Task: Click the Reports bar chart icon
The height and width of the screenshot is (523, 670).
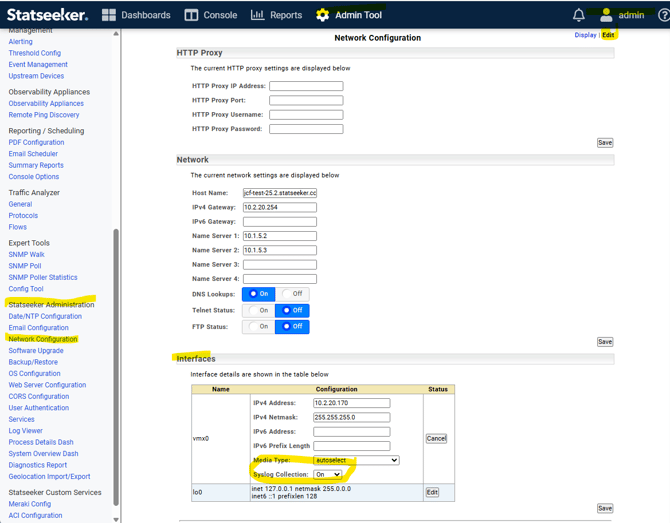Action: point(257,15)
